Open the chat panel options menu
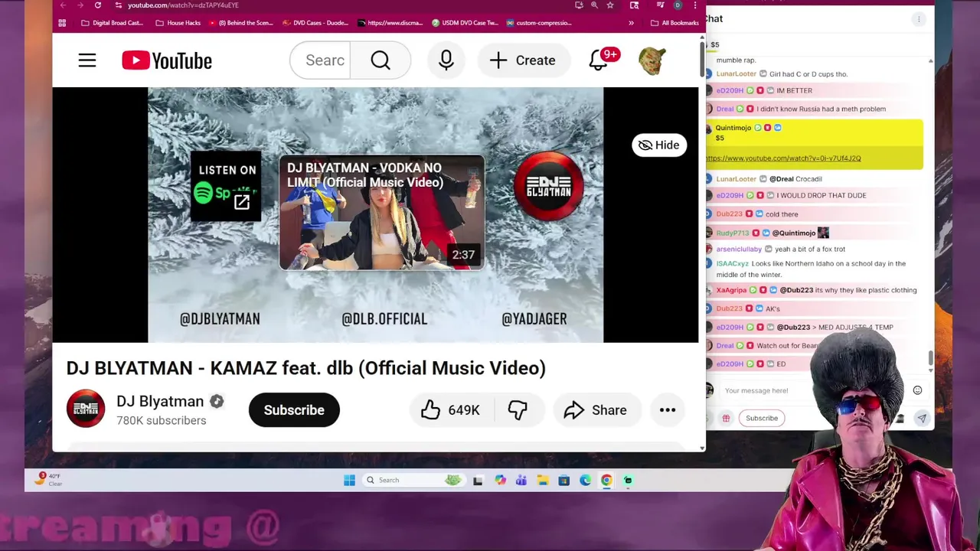Image resolution: width=980 pixels, height=551 pixels. coord(919,19)
